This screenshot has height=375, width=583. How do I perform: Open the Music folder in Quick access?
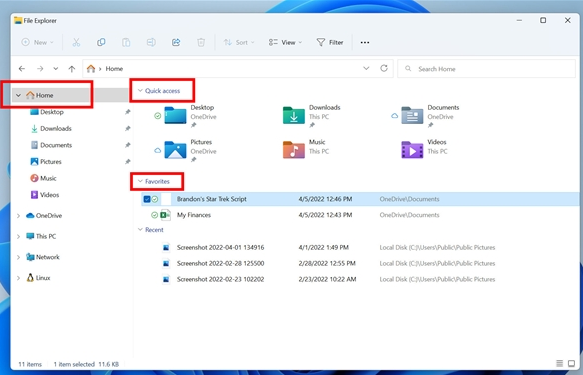[x=294, y=150]
